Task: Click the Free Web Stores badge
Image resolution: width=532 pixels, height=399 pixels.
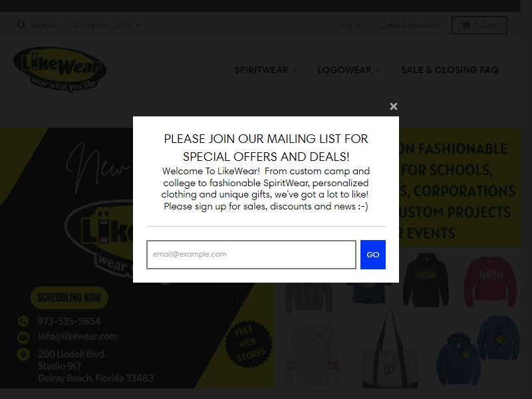Action: pos(249,344)
